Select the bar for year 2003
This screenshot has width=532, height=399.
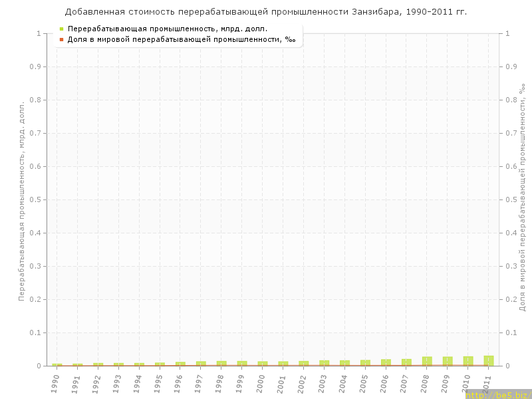coord(325,363)
